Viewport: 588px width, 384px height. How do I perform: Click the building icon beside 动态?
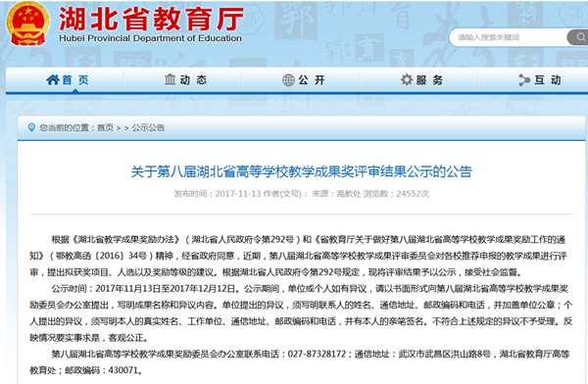tap(170, 79)
